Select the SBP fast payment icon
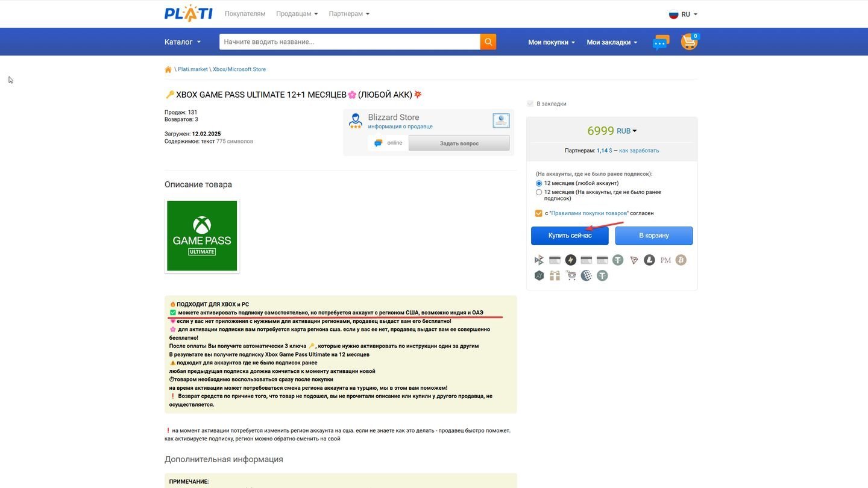Viewport: 868px width, 488px height. coord(539,260)
